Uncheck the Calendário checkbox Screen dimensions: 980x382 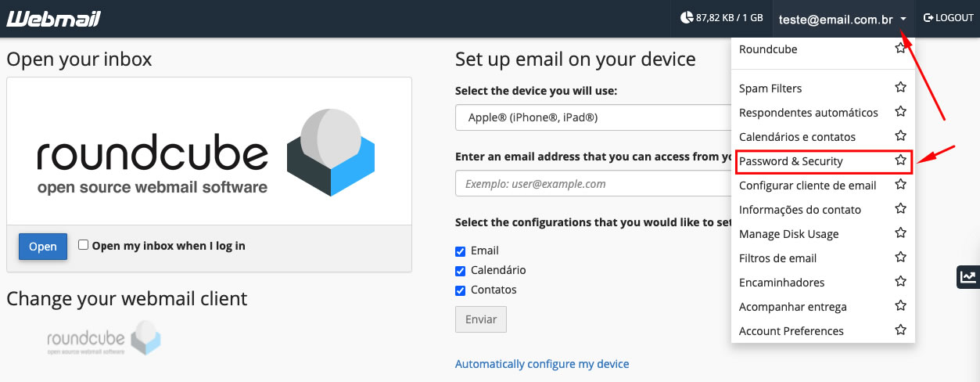click(461, 271)
